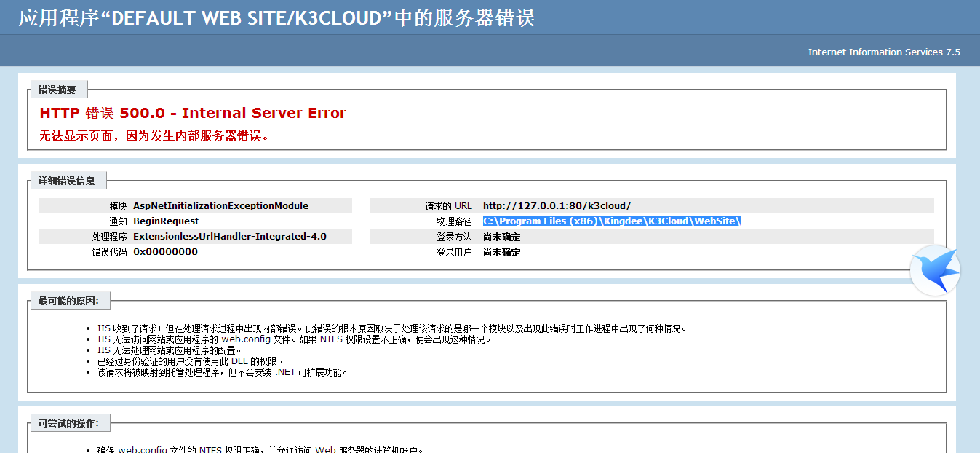Click the requested URL http://127.0.0.1:80/k3cloud/
This screenshot has height=453, width=980.
click(x=557, y=205)
